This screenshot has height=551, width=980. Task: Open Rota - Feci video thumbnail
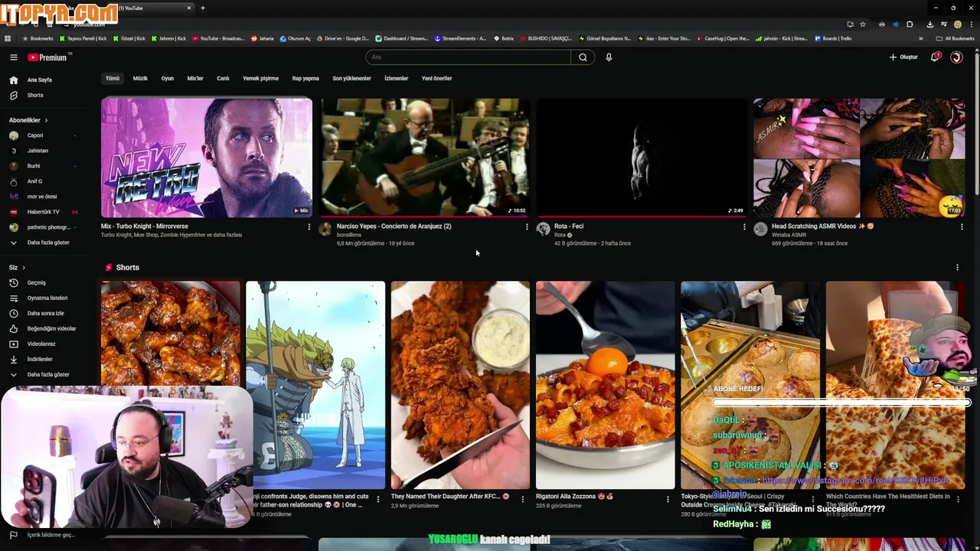click(642, 157)
